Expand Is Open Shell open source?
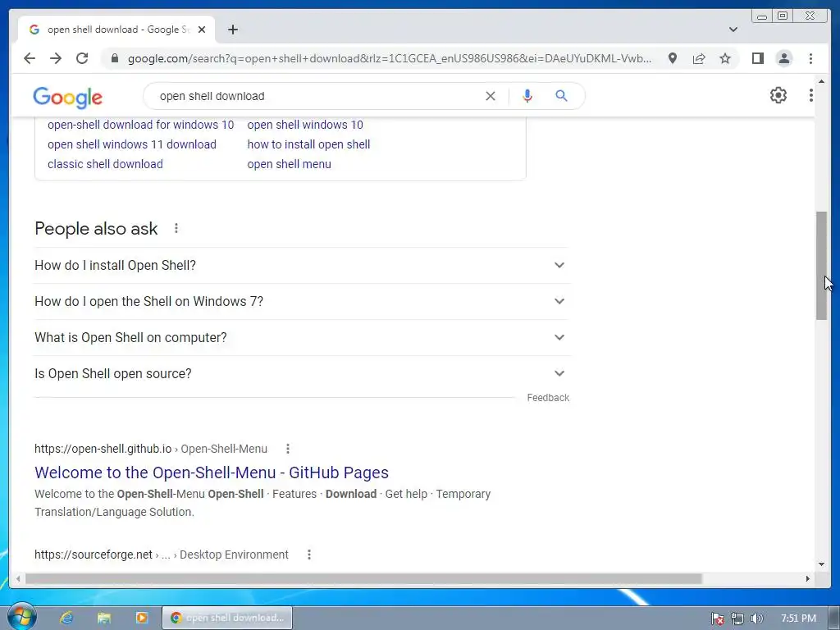The width and height of the screenshot is (840, 630). tap(302, 373)
